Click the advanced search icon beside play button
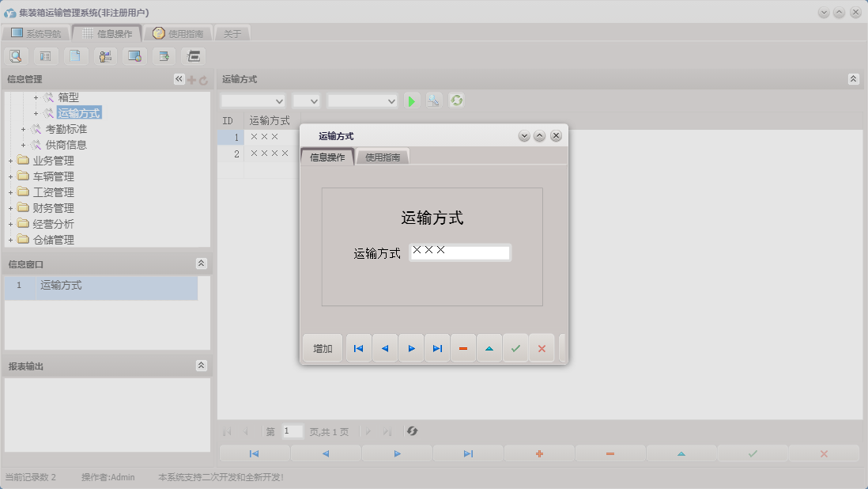The height and width of the screenshot is (489, 868). 433,100
